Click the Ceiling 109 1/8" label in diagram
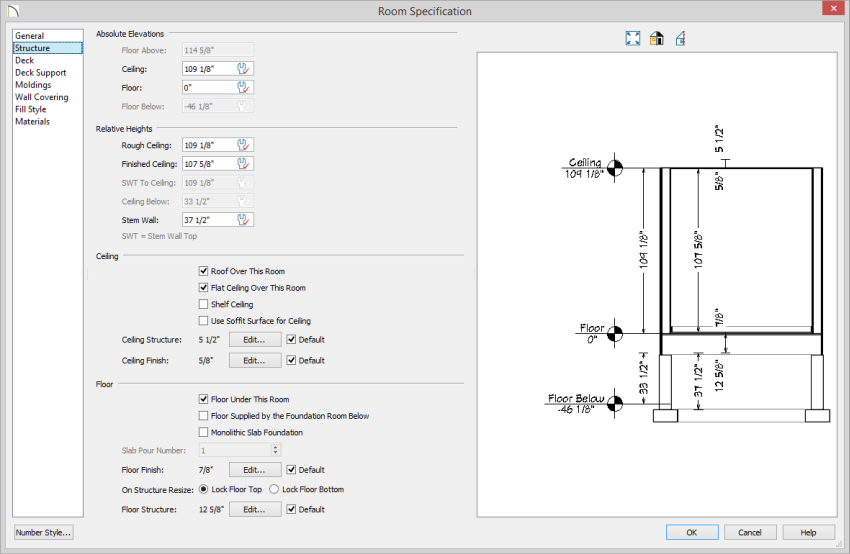This screenshot has height=554, width=850. (x=584, y=168)
